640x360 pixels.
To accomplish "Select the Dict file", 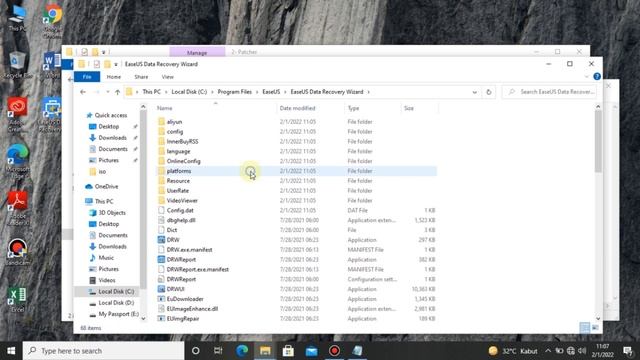I will [x=172, y=230].
